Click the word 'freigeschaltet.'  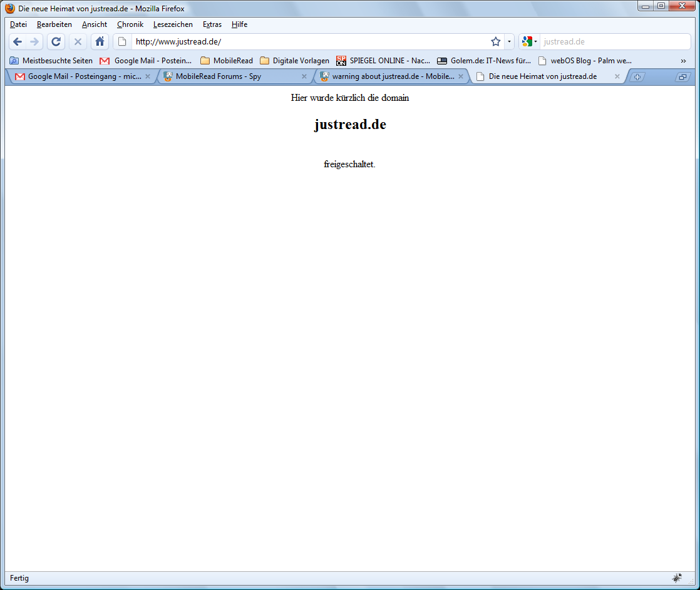coord(349,164)
